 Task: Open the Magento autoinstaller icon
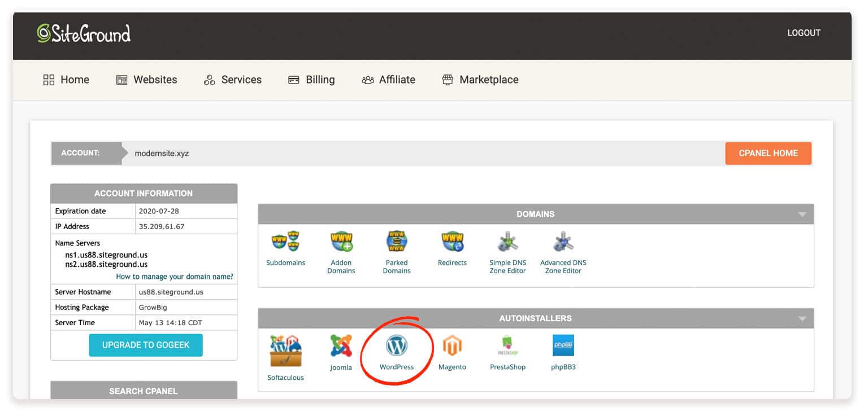pyautogui.click(x=452, y=345)
